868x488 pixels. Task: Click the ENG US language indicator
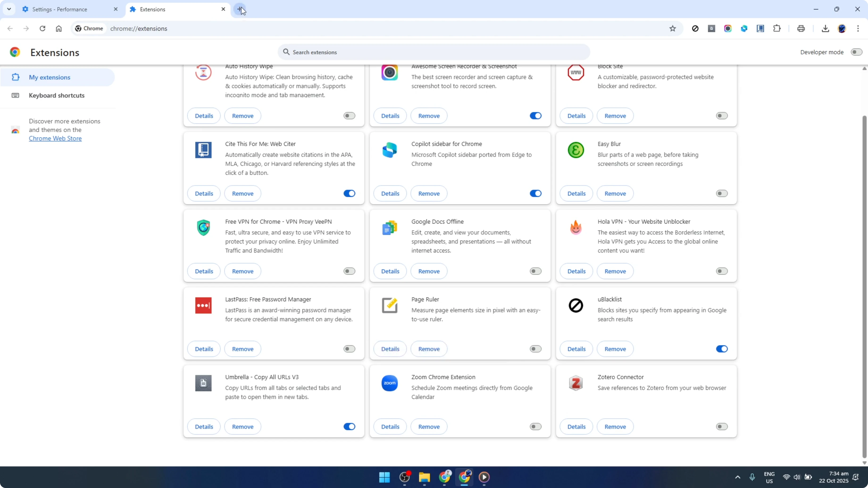[769, 477]
